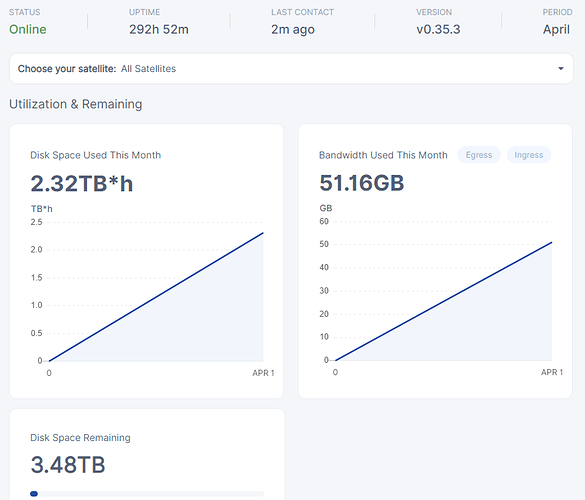Click the 3.48TB remaining space value

tap(68, 465)
